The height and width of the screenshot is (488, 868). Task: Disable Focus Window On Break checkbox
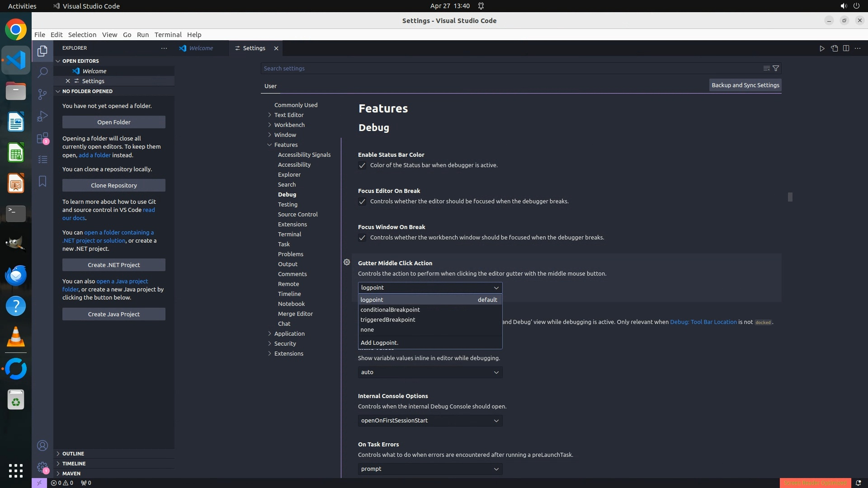[x=362, y=238]
